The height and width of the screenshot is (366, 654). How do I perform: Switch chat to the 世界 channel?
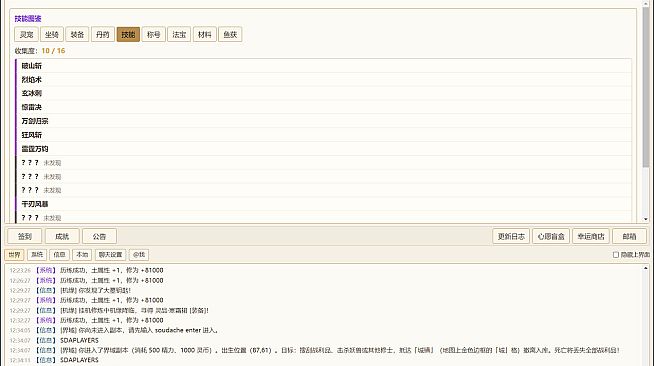pos(14,255)
